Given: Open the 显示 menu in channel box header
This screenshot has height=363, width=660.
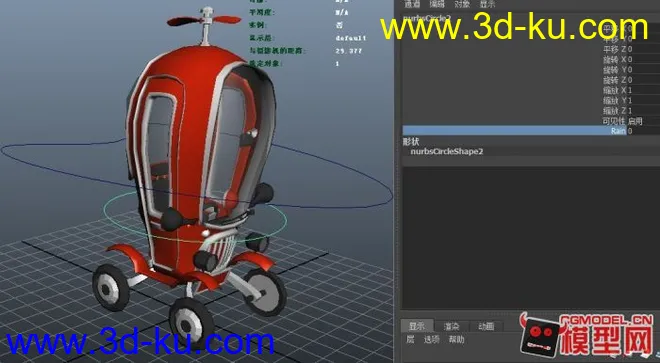Looking at the screenshot, I should (x=487, y=4).
